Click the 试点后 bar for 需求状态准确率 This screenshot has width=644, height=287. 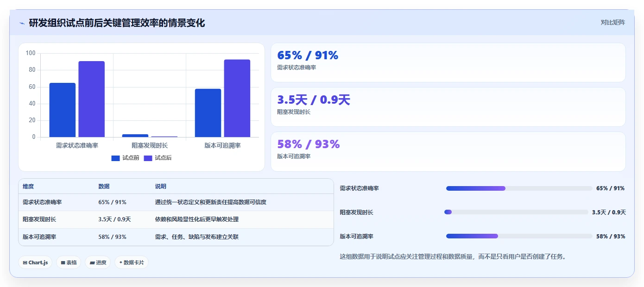[92, 99]
